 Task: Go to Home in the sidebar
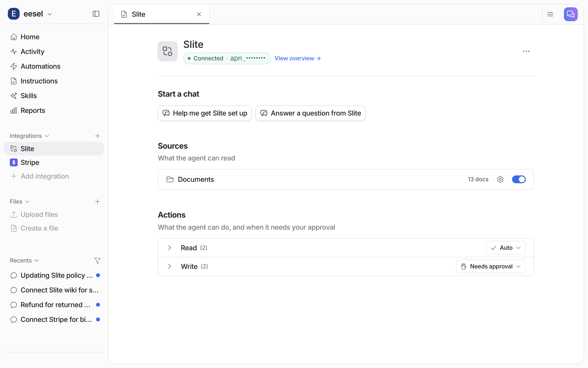click(x=54, y=37)
